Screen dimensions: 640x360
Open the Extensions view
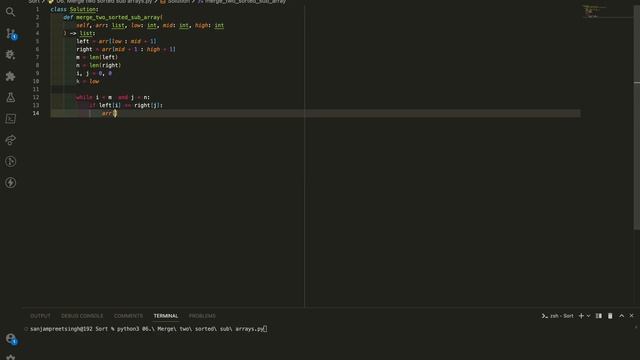click(x=10, y=76)
